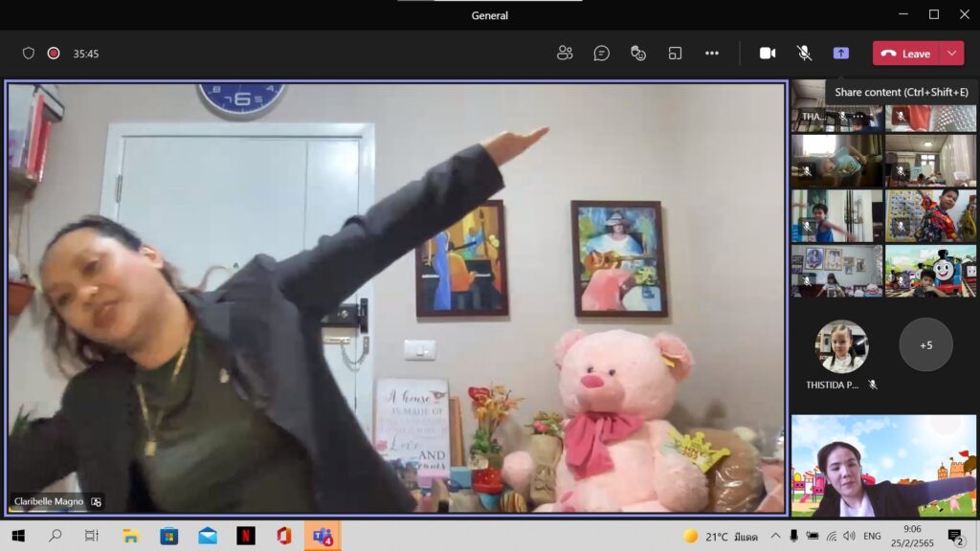Expand the Leave button dropdown arrow

point(951,54)
